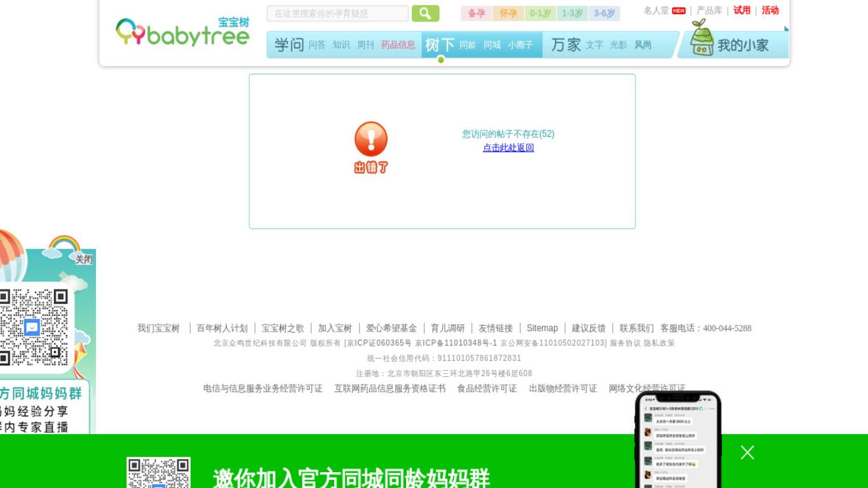Close the green bottom banner with X

click(747, 452)
